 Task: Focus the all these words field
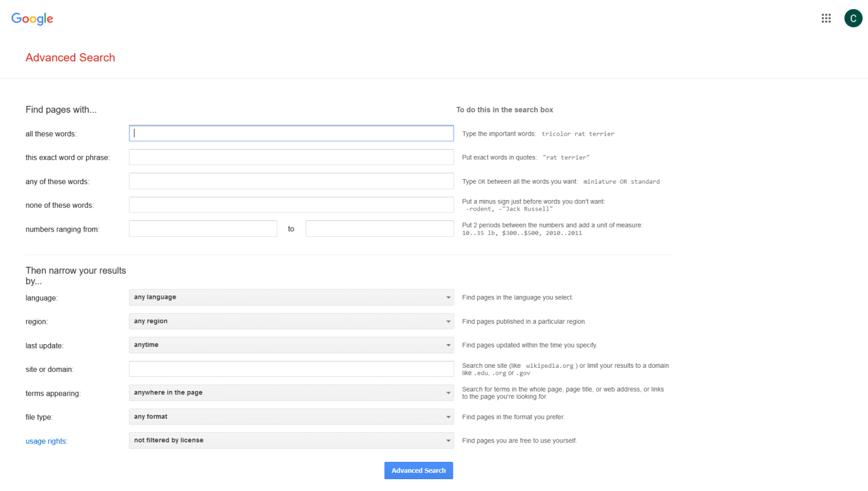coord(291,133)
